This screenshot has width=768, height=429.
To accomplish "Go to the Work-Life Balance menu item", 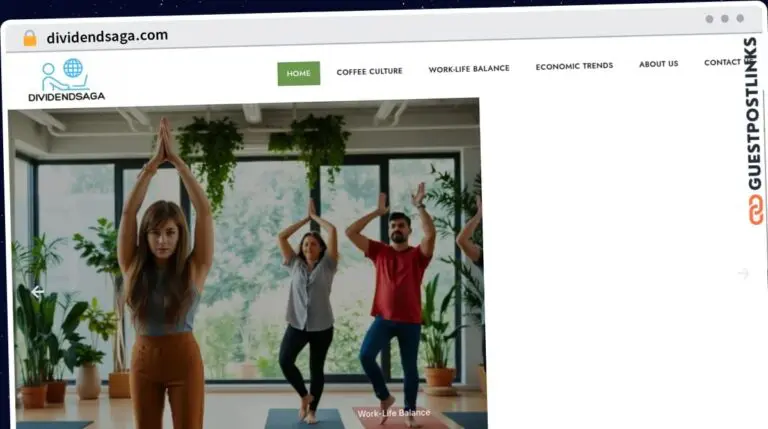I will pyautogui.click(x=469, y=69).
